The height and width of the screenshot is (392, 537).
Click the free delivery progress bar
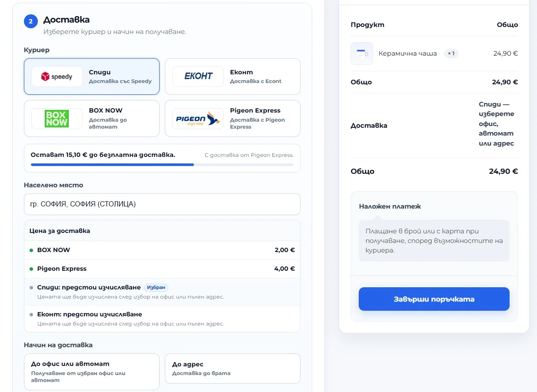pyautogui.click(x=162, y=165)
